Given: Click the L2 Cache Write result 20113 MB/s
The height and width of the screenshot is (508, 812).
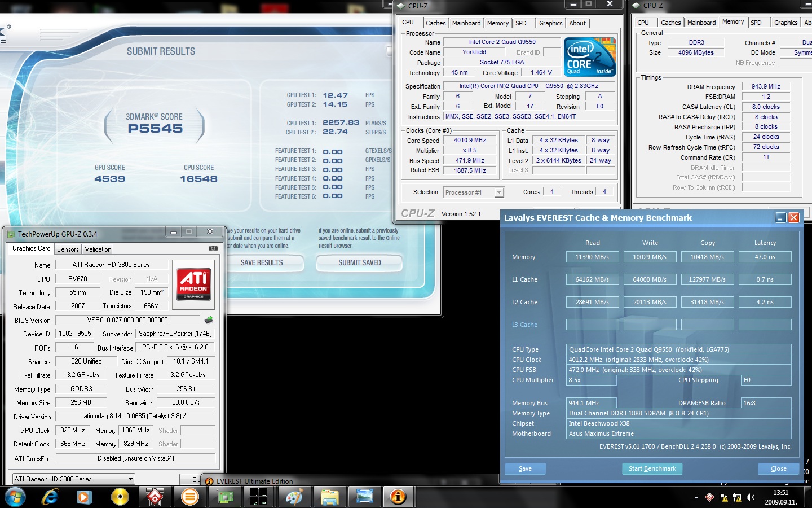Looking at the screenshot, I should click(x=650, y=302).
